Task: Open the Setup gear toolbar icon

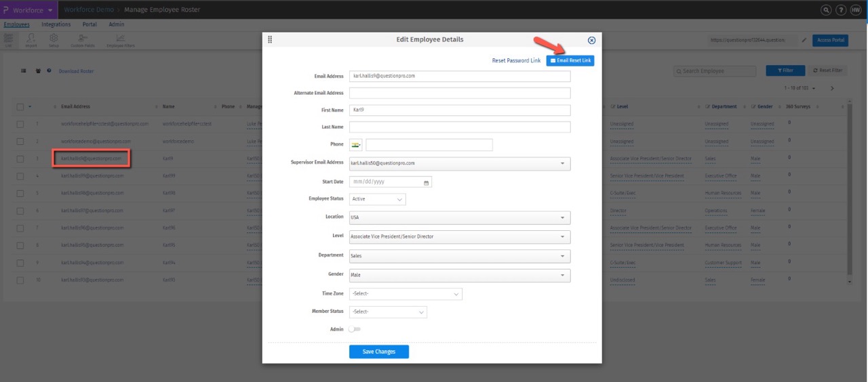Action: tap(54, 40)
